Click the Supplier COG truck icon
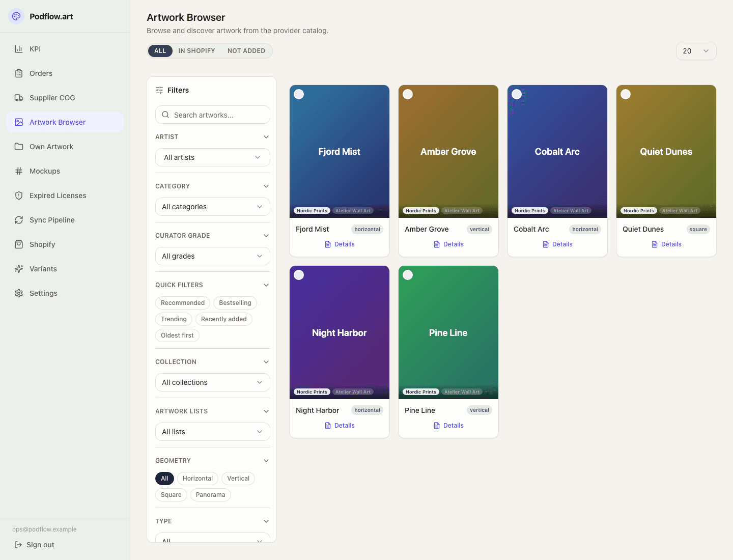The width and height of the screenshot is (733, 560). point(19,98)
